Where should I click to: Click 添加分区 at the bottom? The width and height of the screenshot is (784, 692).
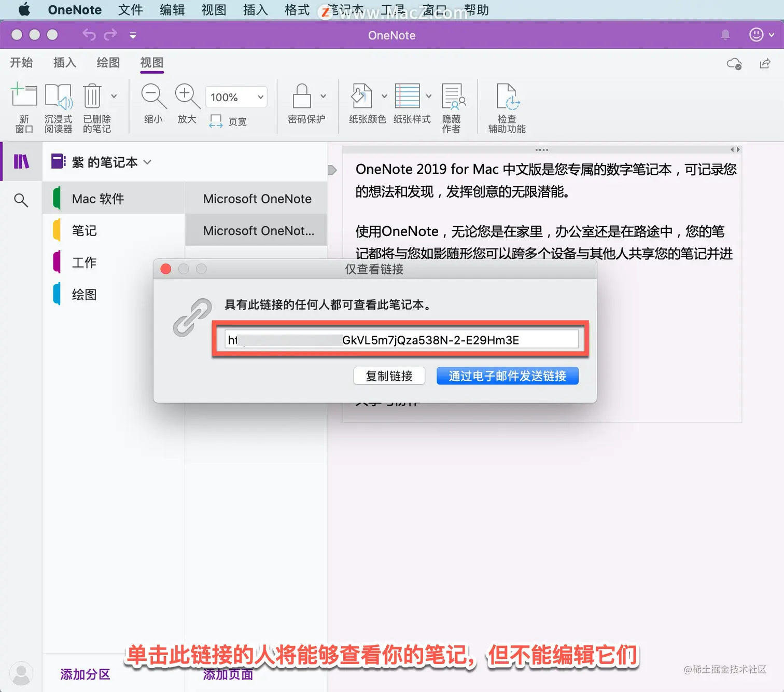point(85,674)
